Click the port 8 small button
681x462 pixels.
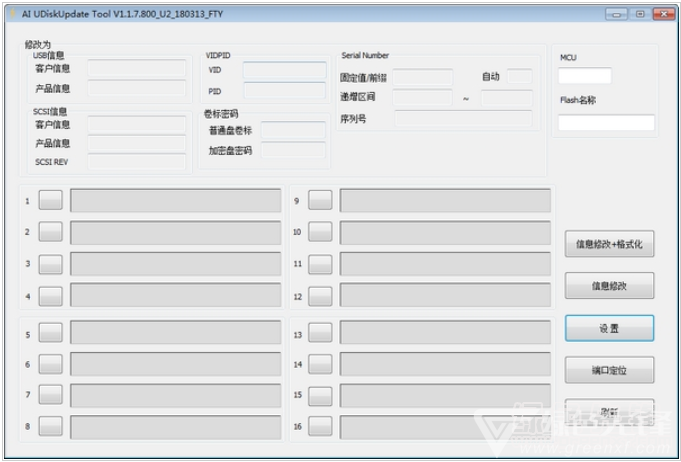coord(50,426)
